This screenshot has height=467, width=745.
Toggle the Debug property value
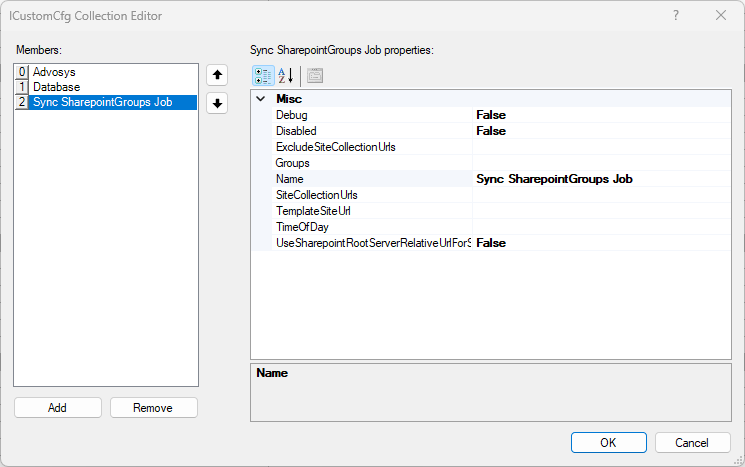600,115
